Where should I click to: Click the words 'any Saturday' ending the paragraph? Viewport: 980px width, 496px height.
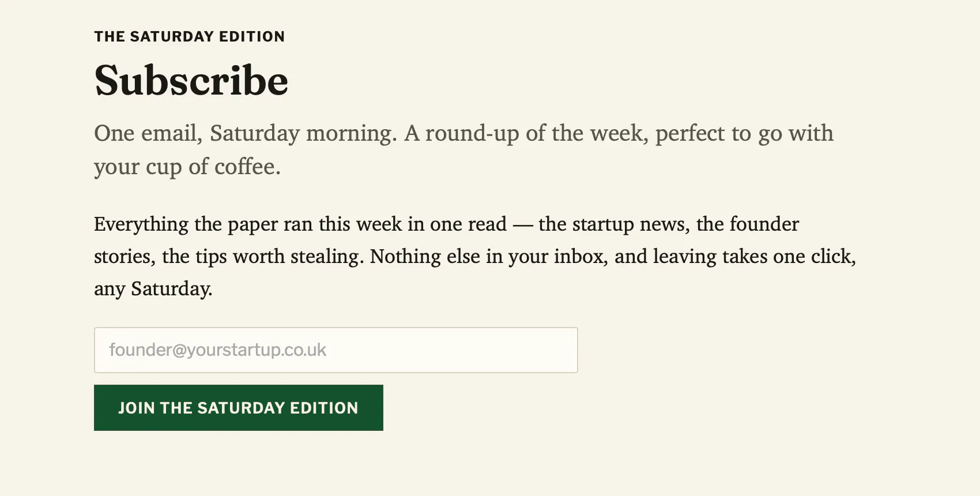pos(152,289)
